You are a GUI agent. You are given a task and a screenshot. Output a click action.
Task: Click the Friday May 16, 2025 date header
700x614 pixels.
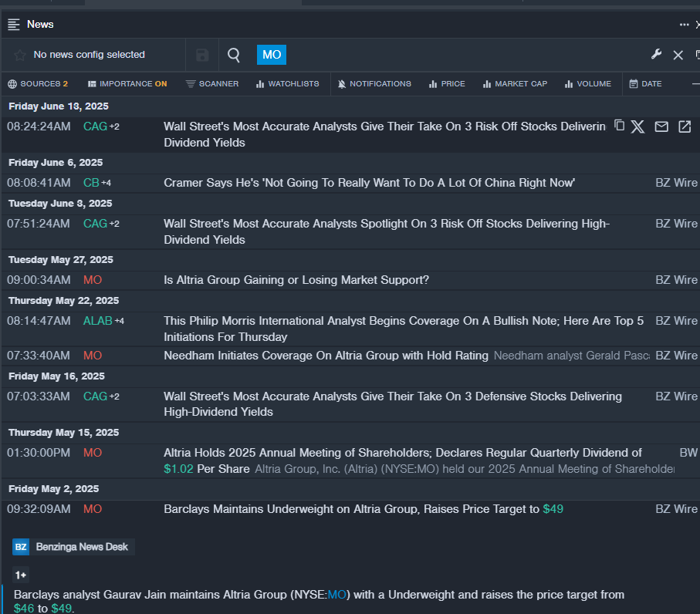[56, 376]
